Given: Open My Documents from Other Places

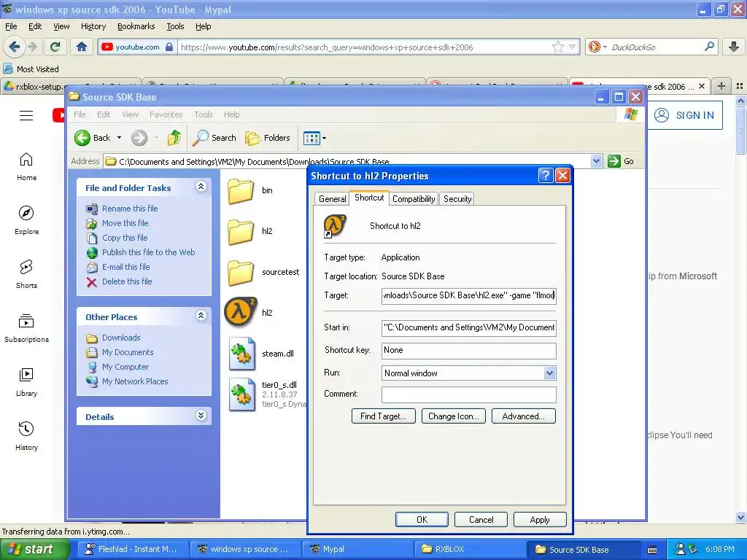Looking at the screenshot, I should (x=128, y=352).
